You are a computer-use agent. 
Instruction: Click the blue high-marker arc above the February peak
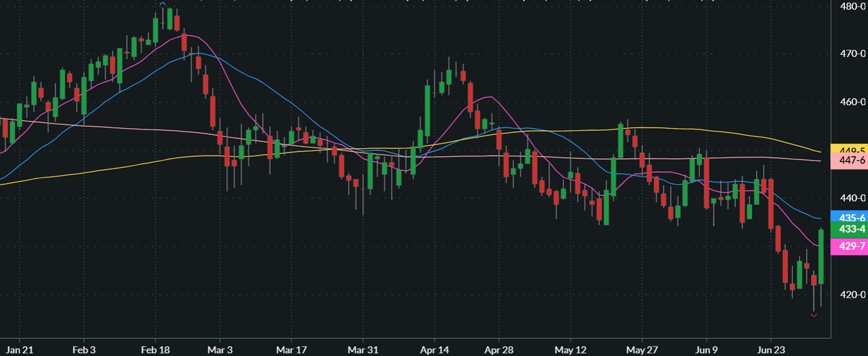[x=163, y=4]
